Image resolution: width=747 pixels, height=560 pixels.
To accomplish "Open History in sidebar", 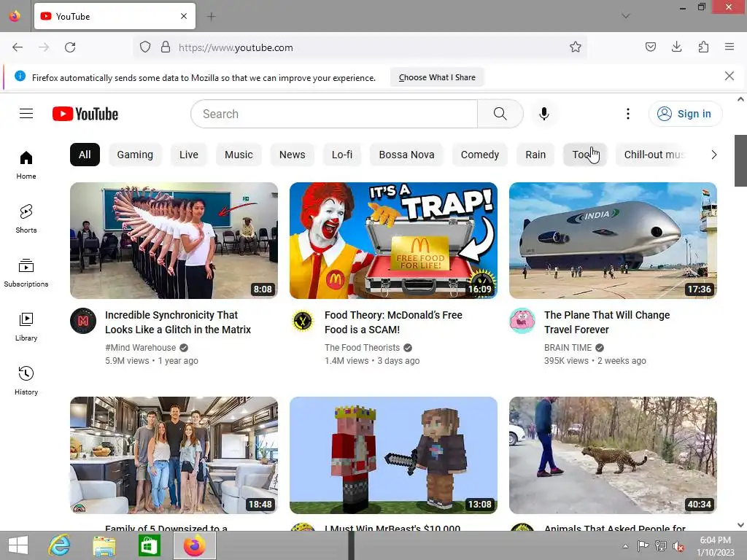I will 26,381.
